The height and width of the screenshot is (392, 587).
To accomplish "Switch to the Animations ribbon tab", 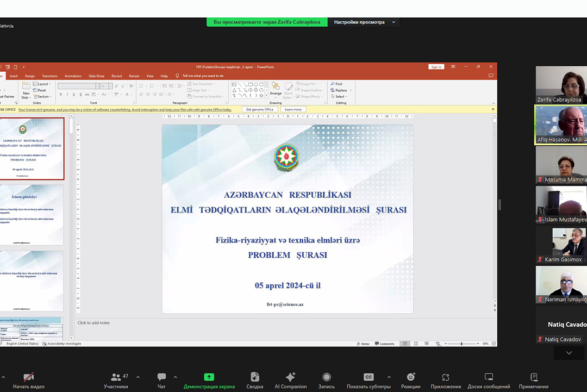I will coord(73,76).
